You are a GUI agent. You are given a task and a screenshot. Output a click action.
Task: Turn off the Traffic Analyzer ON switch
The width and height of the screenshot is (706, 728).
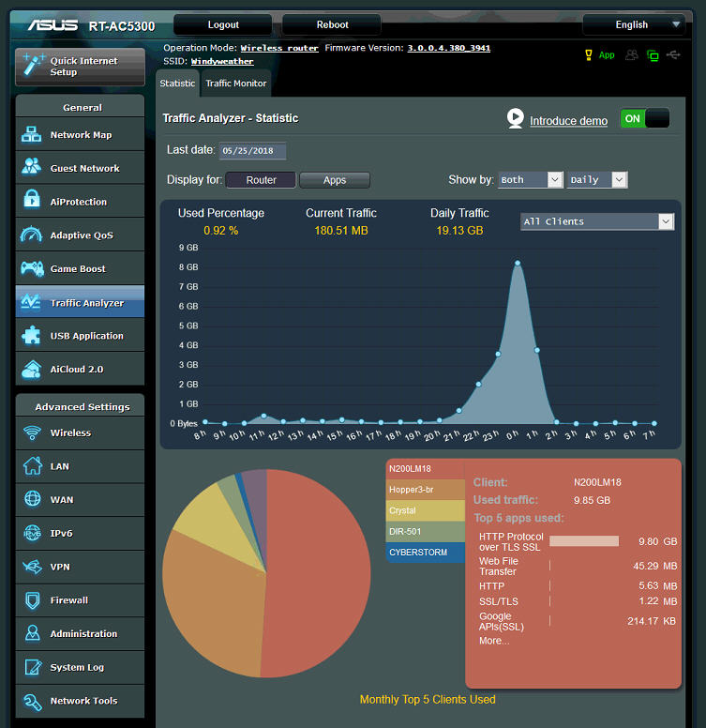coord(645,119)
